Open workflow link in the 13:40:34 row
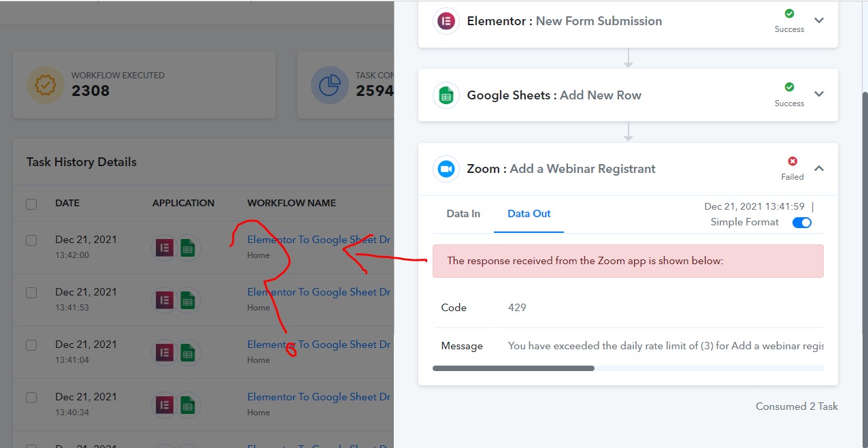This screenshot has width=868, height=448. click(x=319, y=397)
